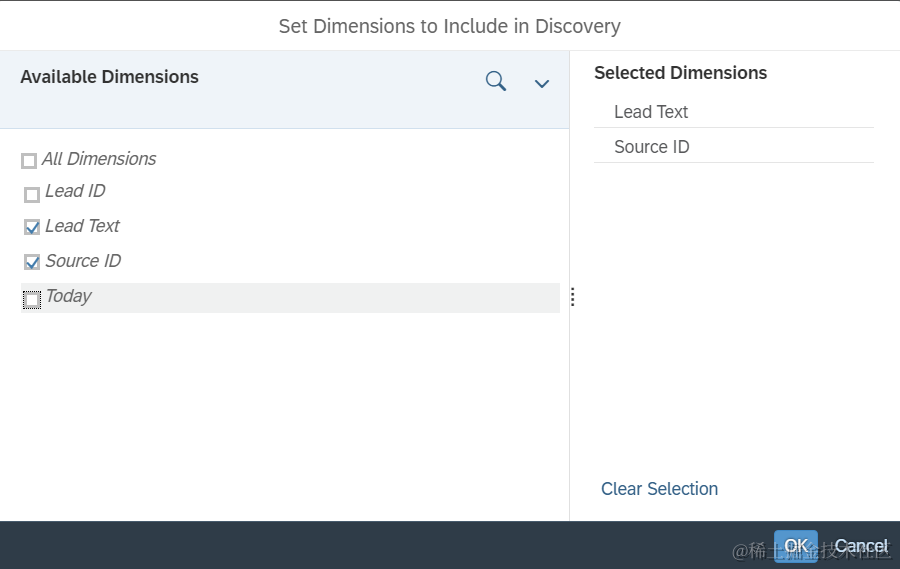Click the Selected Dimensions heading
900x569 pixels.
pyautogui.click(x=680, y=73)
